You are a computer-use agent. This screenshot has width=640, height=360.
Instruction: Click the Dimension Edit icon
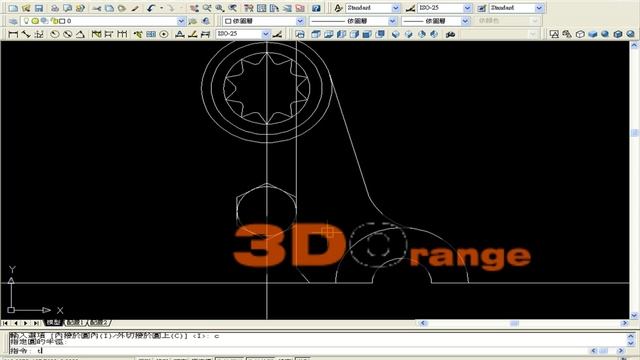[180, 34]
